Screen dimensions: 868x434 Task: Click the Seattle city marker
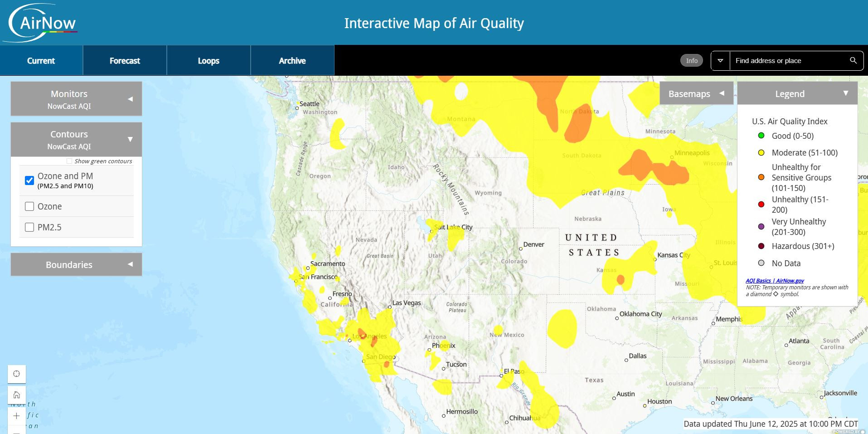(x=297, y=108)
